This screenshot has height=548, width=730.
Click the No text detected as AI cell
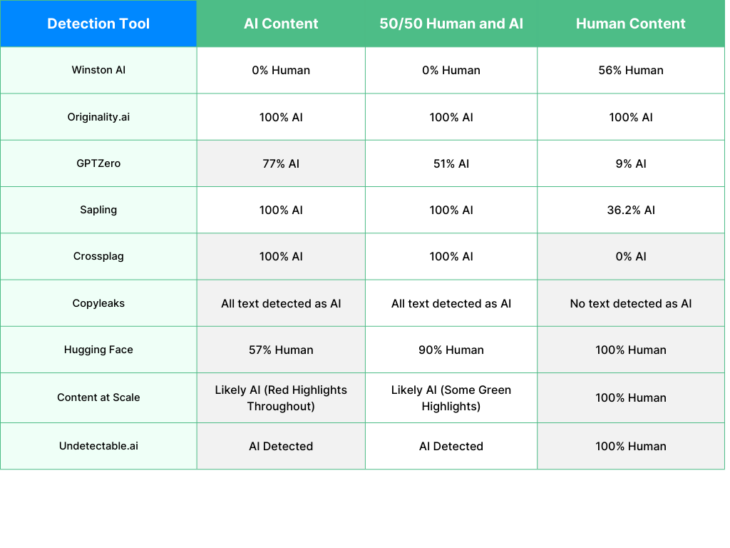click(x=631, y=303)
